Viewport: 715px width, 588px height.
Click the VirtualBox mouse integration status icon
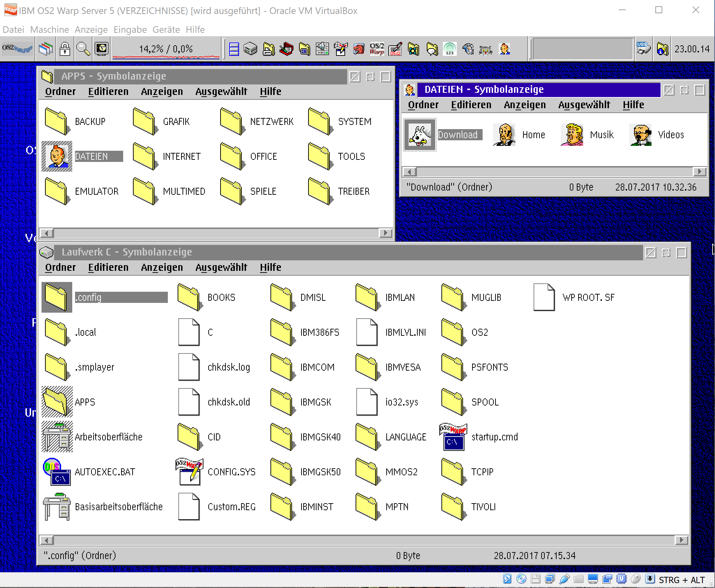(x=636, y=579)
